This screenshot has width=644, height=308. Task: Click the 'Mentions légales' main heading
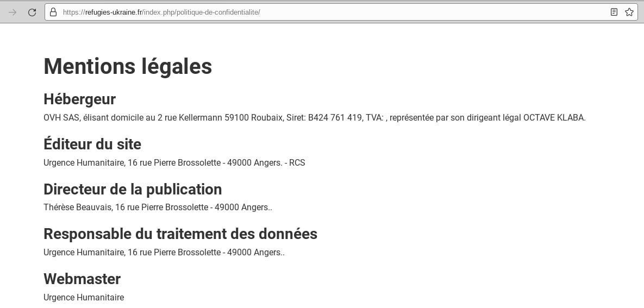tap(128, 66)
